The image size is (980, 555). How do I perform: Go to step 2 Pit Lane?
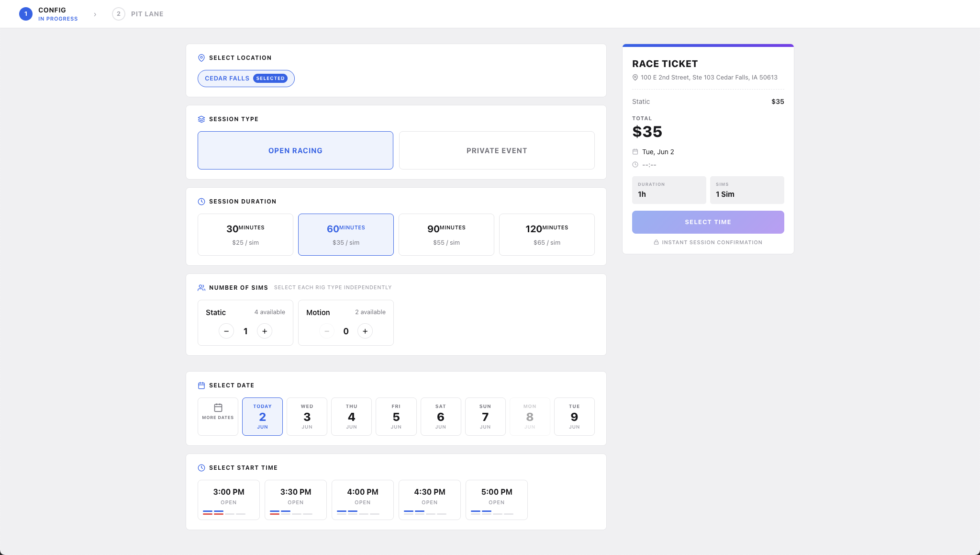tap(138, 14)
